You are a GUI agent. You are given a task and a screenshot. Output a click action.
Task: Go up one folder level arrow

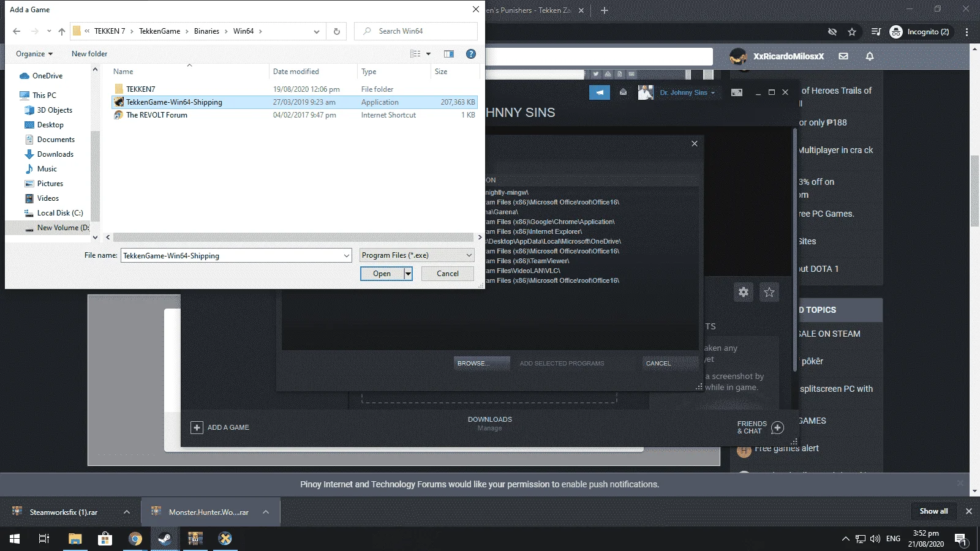pos(61,31)
